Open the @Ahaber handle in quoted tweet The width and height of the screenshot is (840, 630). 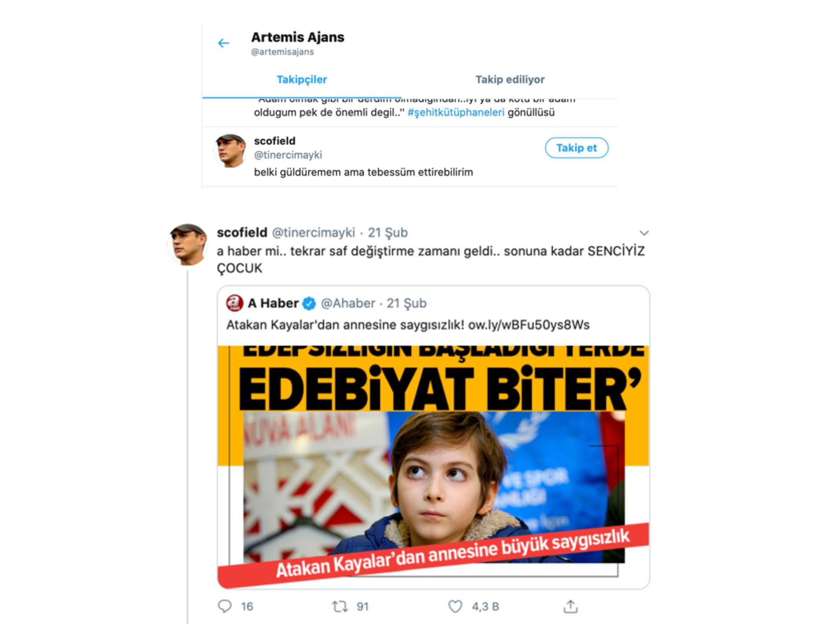[348, 304]
